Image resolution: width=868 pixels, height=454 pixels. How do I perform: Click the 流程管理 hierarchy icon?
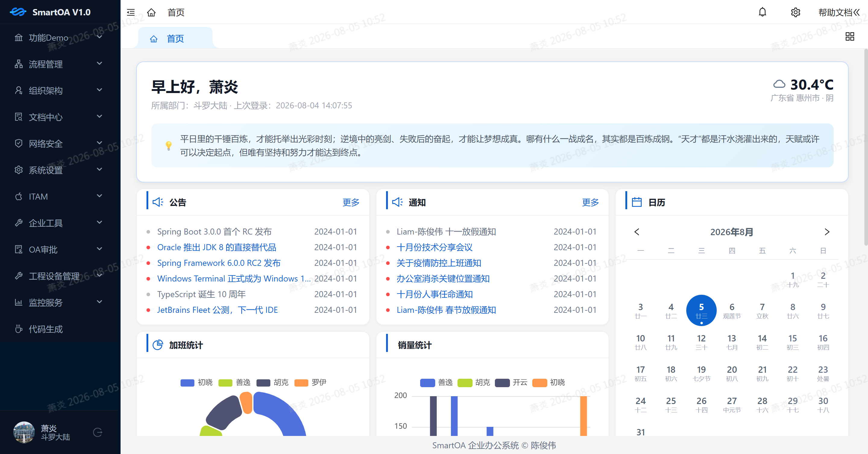click(18, 64)
